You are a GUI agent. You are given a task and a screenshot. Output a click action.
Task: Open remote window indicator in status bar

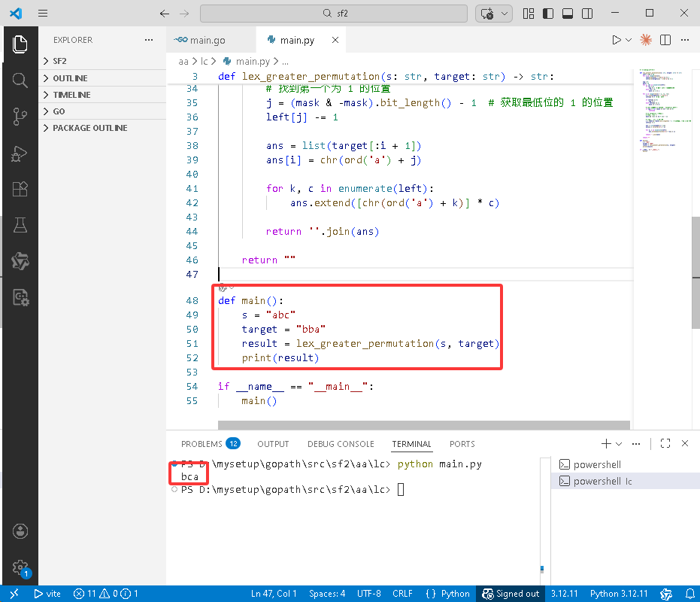(14, 594)
